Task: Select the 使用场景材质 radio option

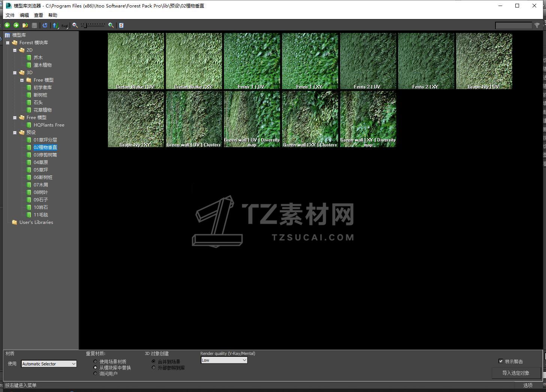Action: coord(95,362)
